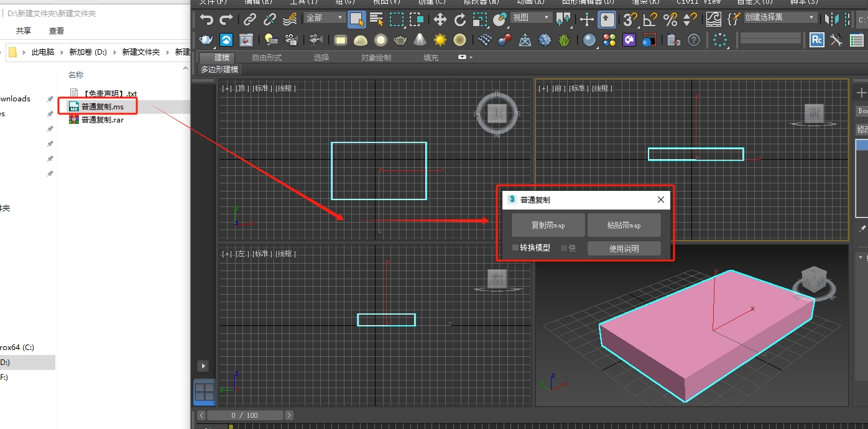Image resolution: width=868 pixels, height=429 pixels.
Task: Click the four colored balls icon
Action: [609, 40]
